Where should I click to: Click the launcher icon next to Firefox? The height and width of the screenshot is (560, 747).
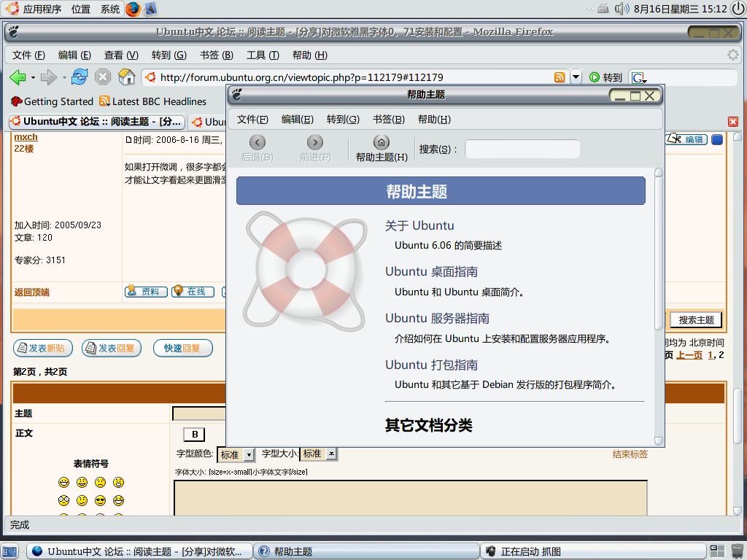pyautogui.click(x=150, y=9)
